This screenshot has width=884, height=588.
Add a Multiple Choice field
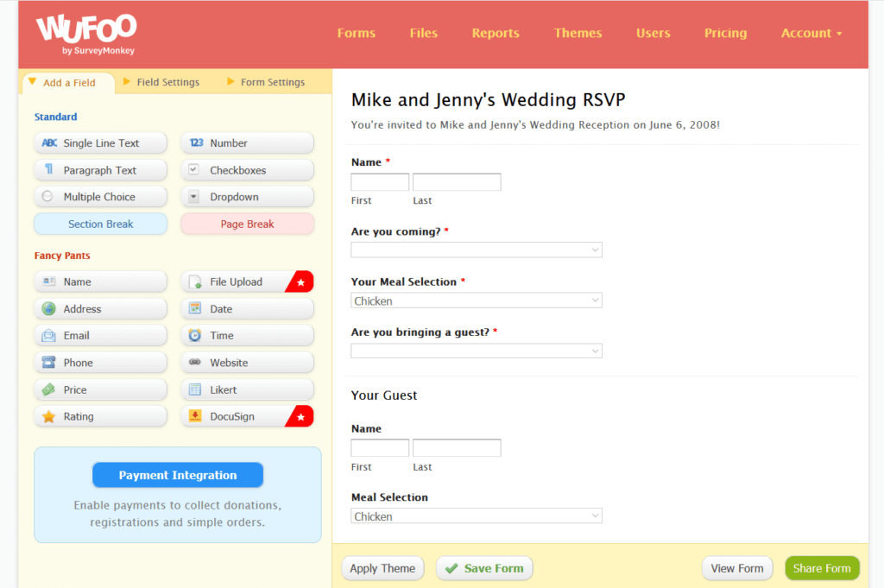(x=100, y=196)
